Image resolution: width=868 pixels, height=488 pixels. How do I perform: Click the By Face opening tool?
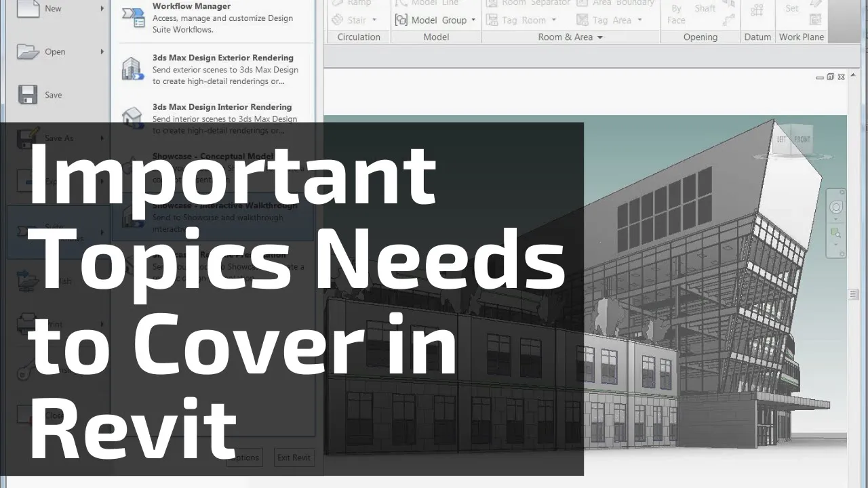(x=676, y=14)
